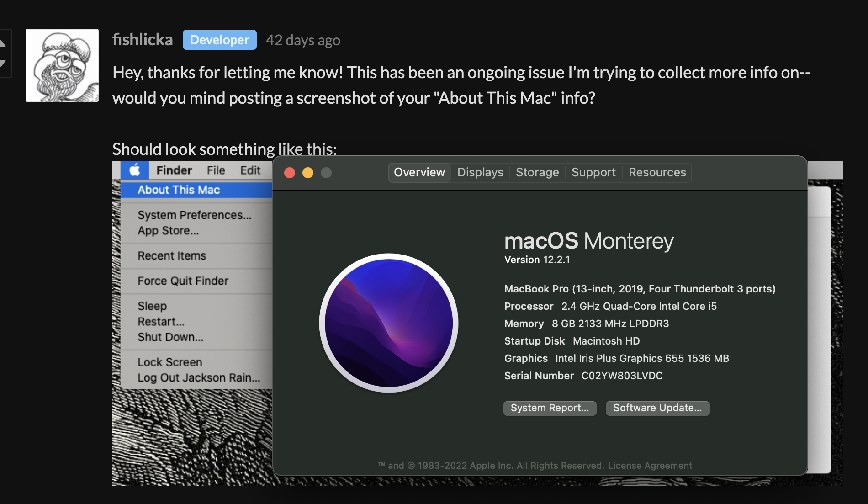
Task: Open the Resources tab
Action: click(657, 172)
